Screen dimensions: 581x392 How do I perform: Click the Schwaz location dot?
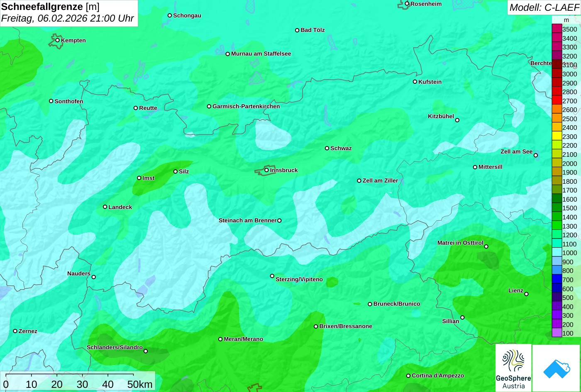[327, 148]
